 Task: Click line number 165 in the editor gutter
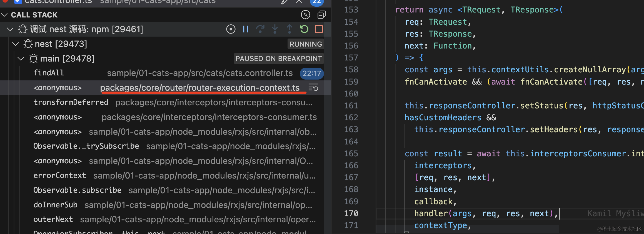click(x=351, y=154)
